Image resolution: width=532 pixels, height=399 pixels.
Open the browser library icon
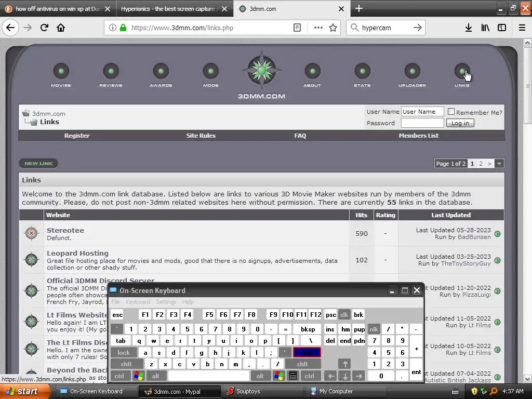(485, 28)
